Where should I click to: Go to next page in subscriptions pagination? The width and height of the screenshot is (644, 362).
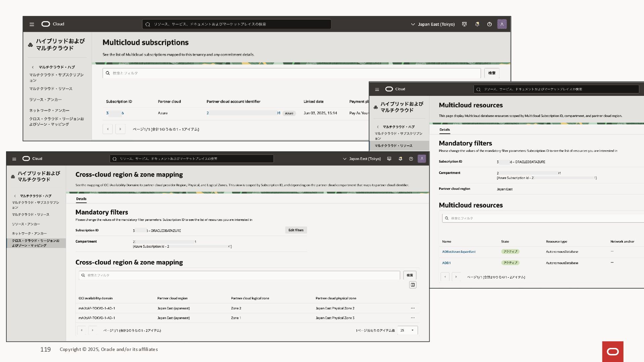click(120, 129)
